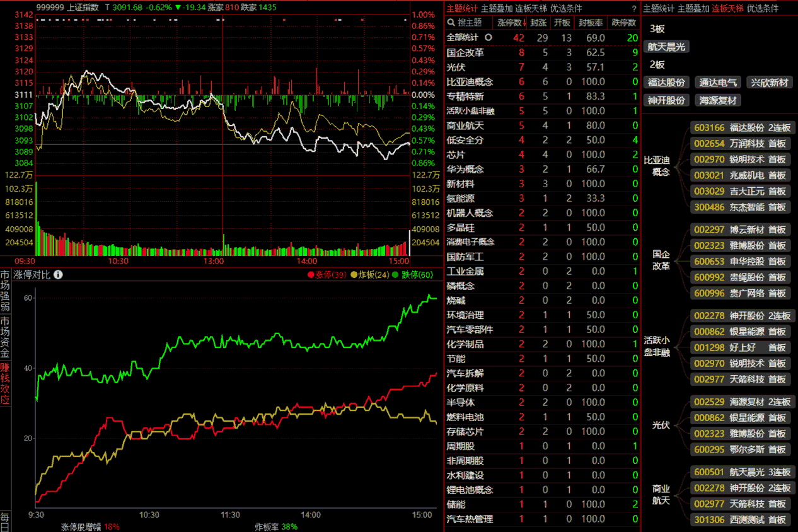798x532 pixels.
Task: Sort table by 封涨 column header
Action: tap(538, 23)
